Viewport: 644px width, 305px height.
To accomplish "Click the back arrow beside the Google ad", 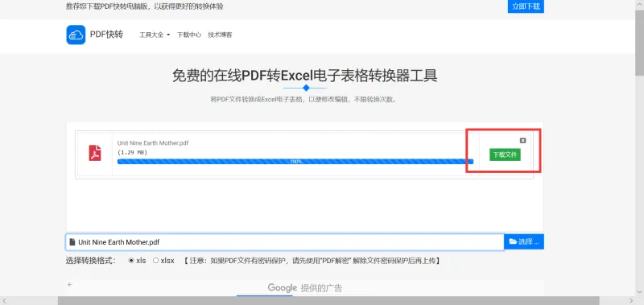I will tap(70, 284).
